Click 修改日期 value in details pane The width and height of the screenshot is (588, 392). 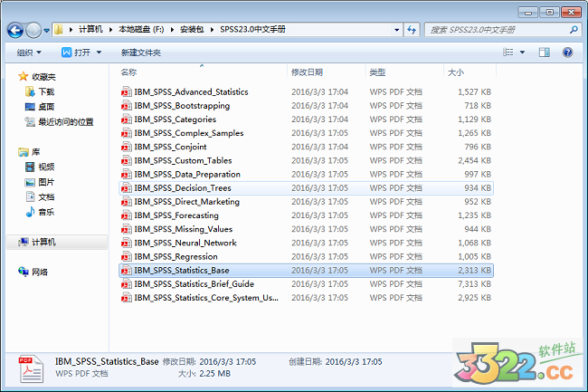[227, 361]
